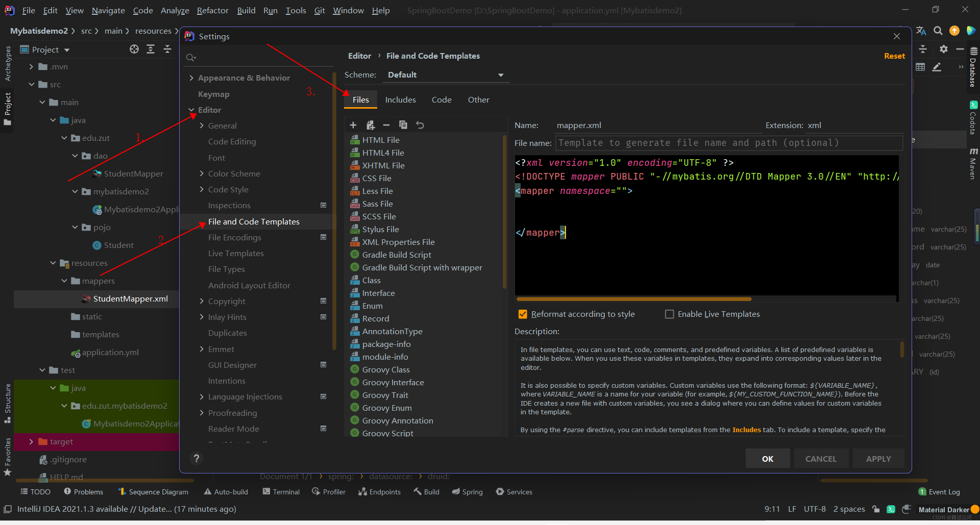This screenshot has height=525, width=980.
Task: Select the Keymap settings page
Action: coord(213,94)
